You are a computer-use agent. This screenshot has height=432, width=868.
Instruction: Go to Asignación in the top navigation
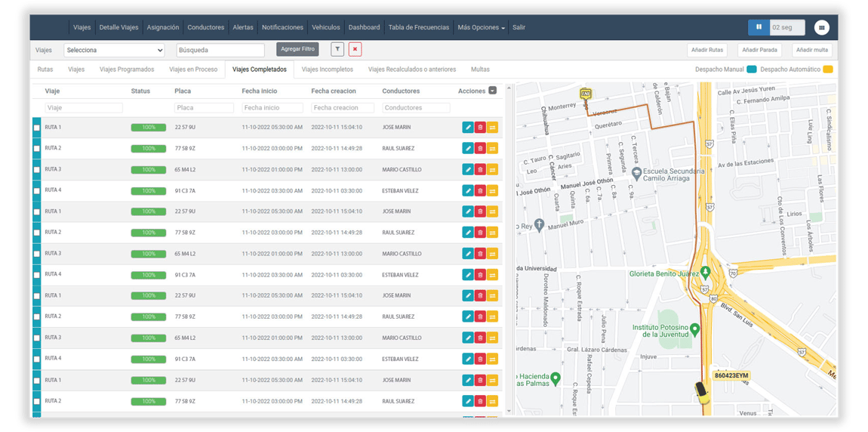tap(163, 27)
